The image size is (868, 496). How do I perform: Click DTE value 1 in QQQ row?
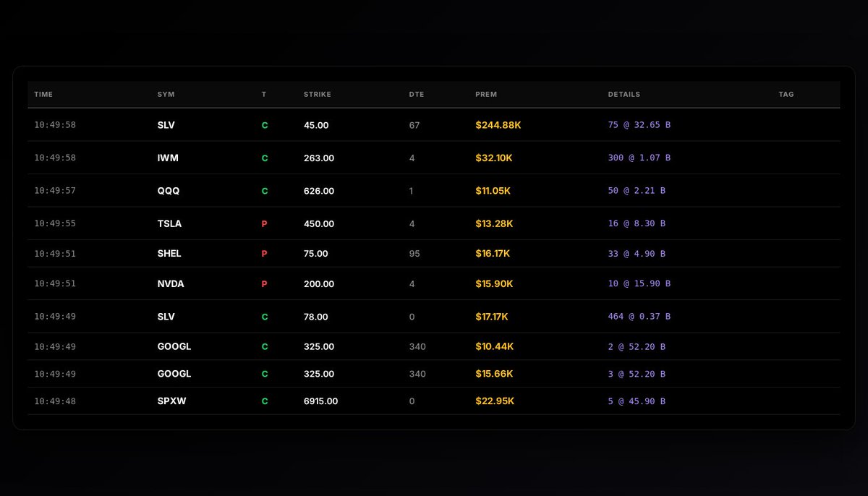(412, 191)
